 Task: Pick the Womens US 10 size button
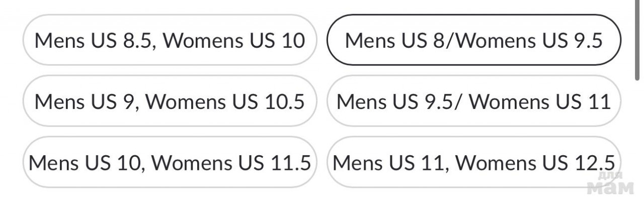[170, 40]
